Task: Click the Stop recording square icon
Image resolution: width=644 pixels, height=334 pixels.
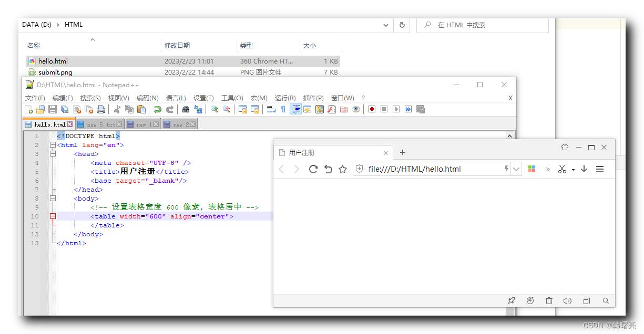Action: click(x=384, y=109)
